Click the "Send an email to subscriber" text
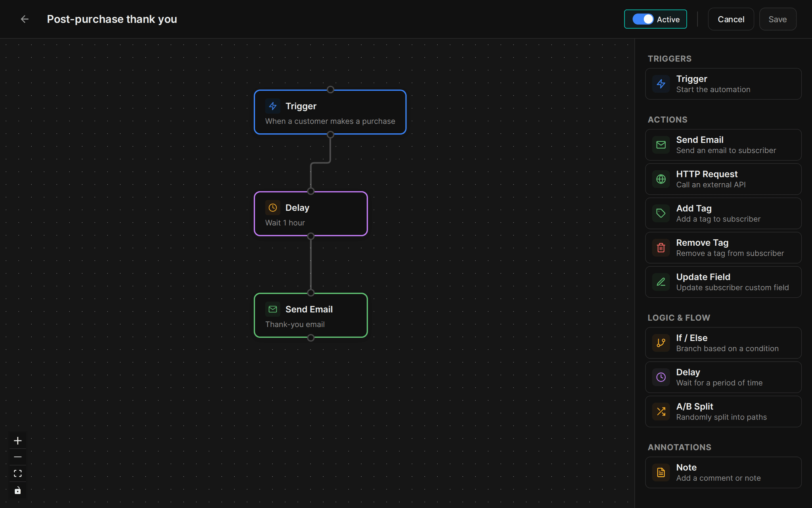 pyautogui.click(x=726, y=150)
